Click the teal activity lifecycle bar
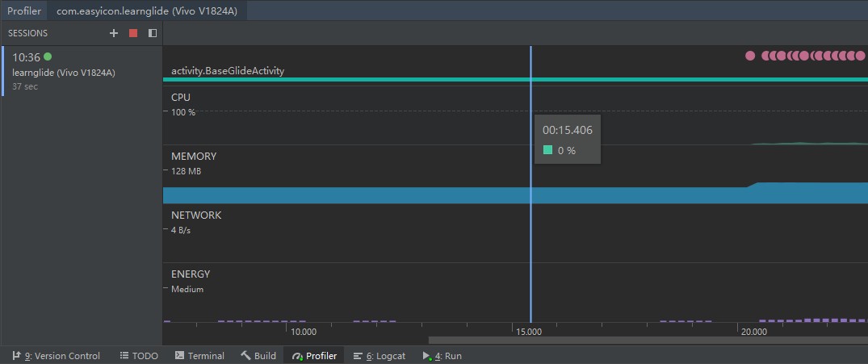Screen dimensions: 868x364 [x=515, y=80]
